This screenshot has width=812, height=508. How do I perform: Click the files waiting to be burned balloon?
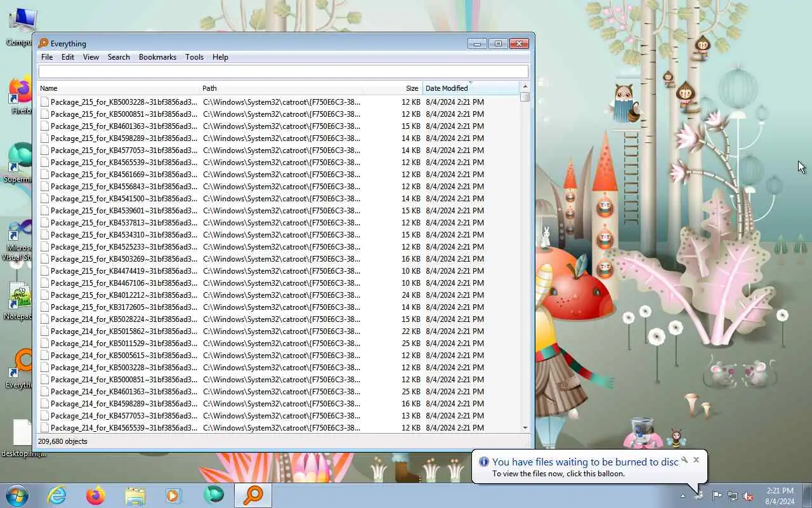tap(589, 467)
